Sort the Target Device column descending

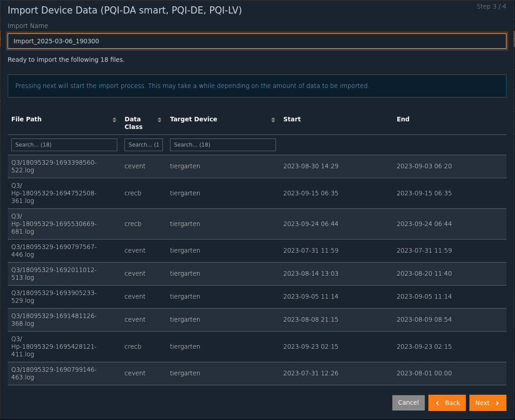pos(273,121)
